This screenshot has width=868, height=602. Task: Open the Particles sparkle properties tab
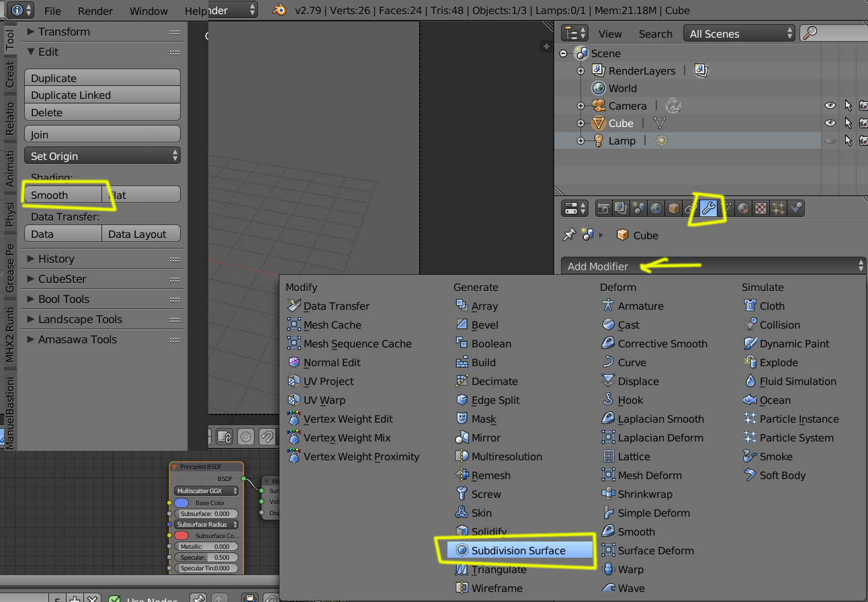pyautogui.click(x=779, y=208)
